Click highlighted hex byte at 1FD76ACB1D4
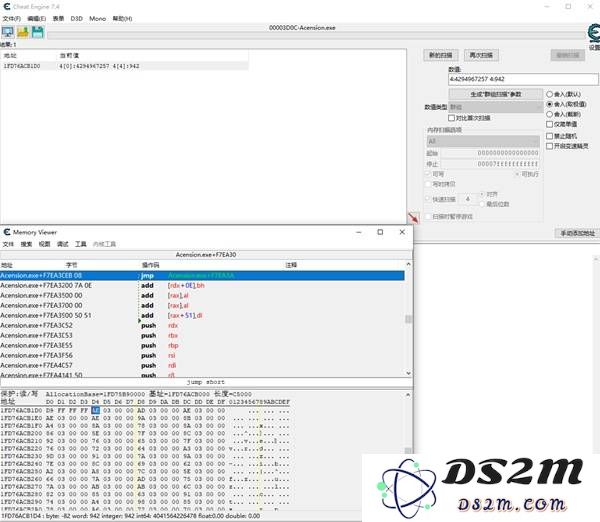The width and height of the screenshot is (600, 522). (95, 410)
